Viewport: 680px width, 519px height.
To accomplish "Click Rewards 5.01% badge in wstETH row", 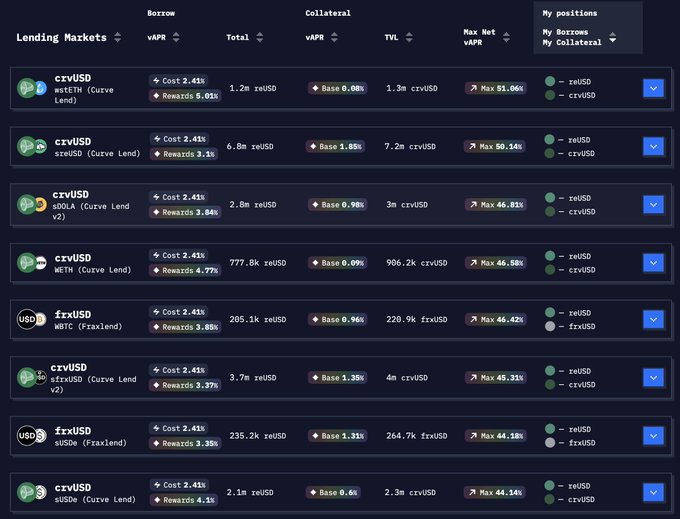I will tap(185, 96).
